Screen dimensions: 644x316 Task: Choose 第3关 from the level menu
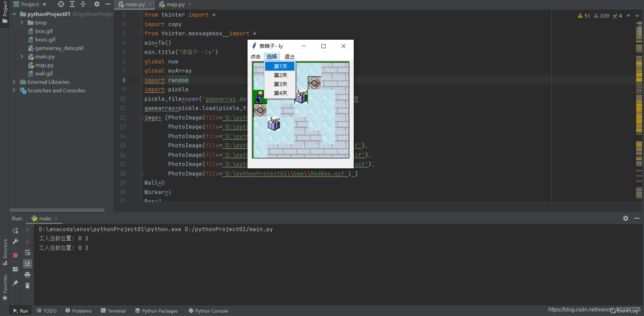coord(280,84)
